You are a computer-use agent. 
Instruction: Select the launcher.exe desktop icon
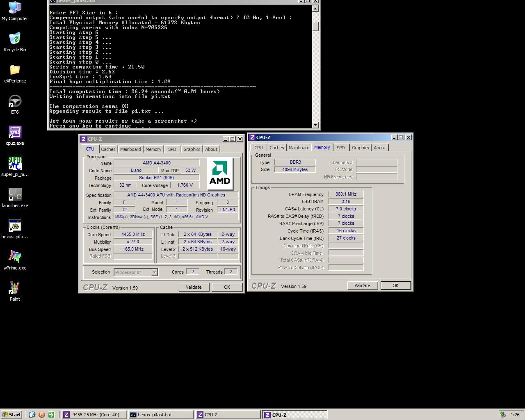(x=15, y=198)
